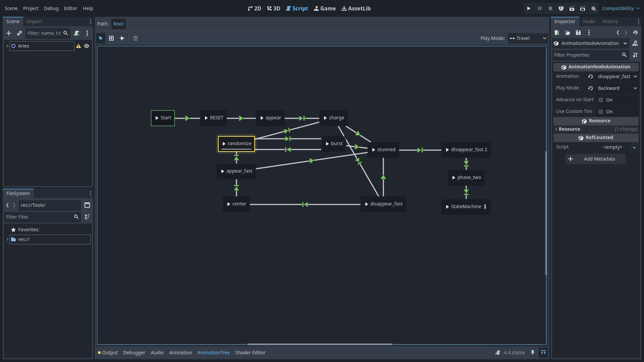Select the connect nodes transition tool
Screen dimensions: 644x362
pos(122,38)
